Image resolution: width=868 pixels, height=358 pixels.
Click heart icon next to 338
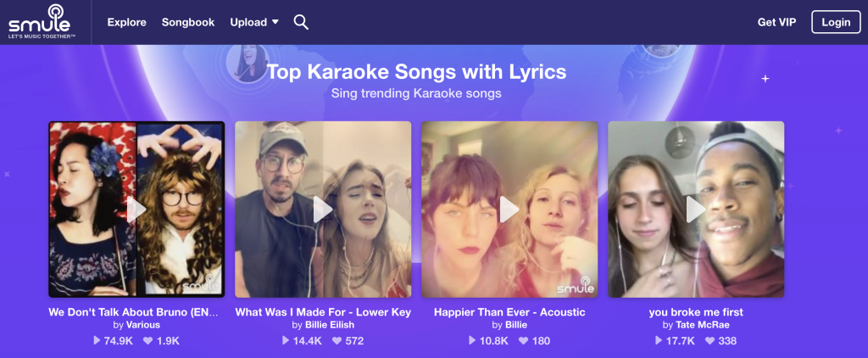click(x=709, y=341)
